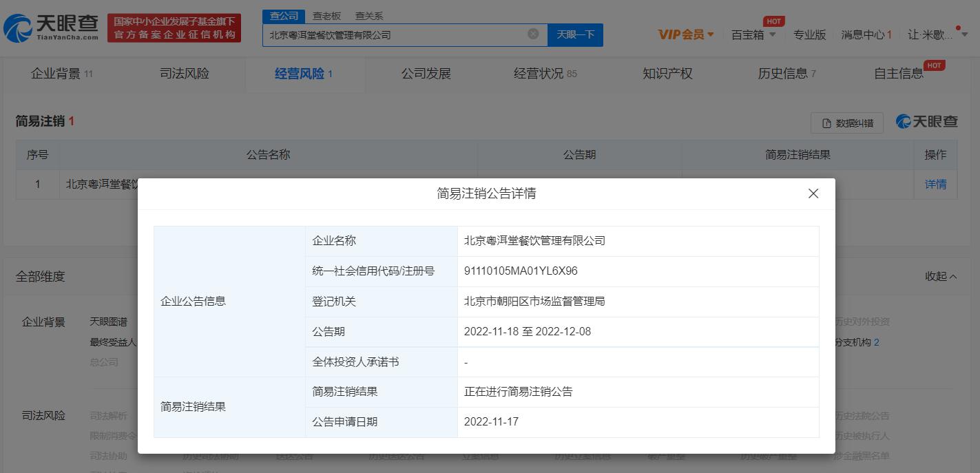Open the 详情 link of record 1

click(x=935, y=184)
